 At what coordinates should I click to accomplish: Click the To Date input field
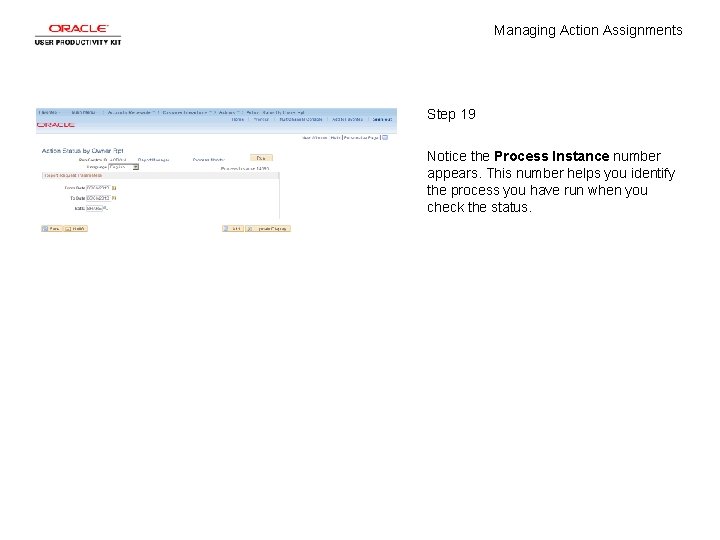98,198
